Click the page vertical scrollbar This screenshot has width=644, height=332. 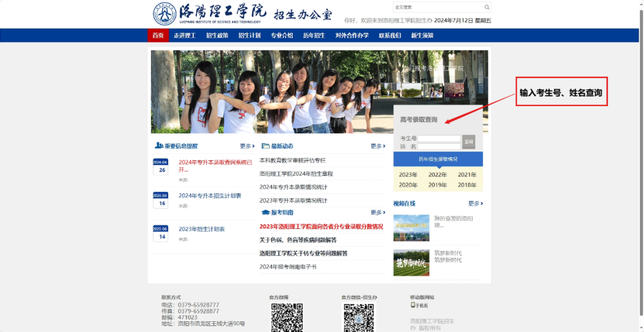641,164
